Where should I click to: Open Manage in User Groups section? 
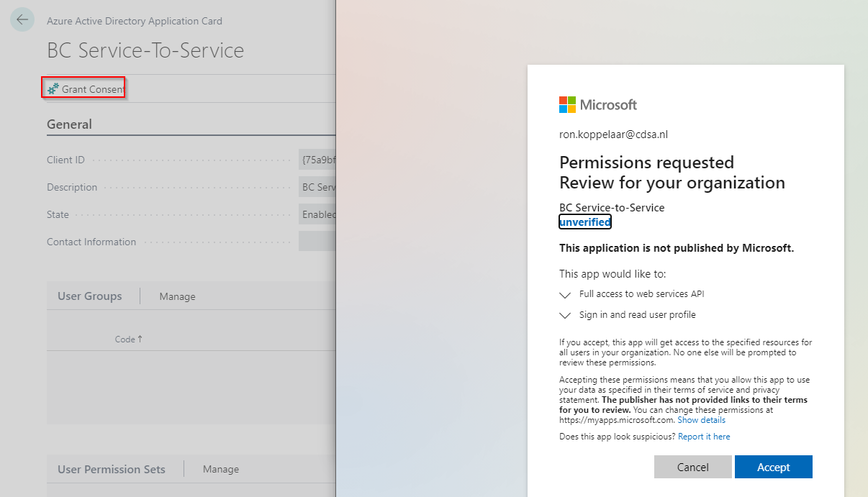tap(177, 296)
